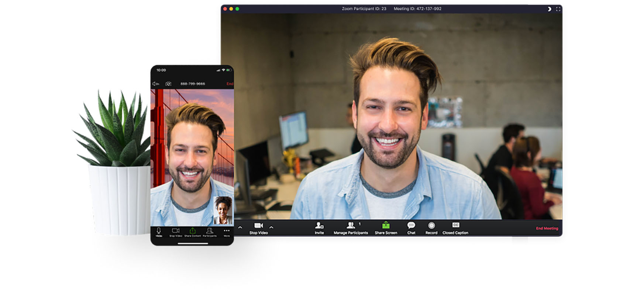Open Invite from desktop meeting toolbar
The width and height of the screenshot is (644, 295).
[319, 228]
